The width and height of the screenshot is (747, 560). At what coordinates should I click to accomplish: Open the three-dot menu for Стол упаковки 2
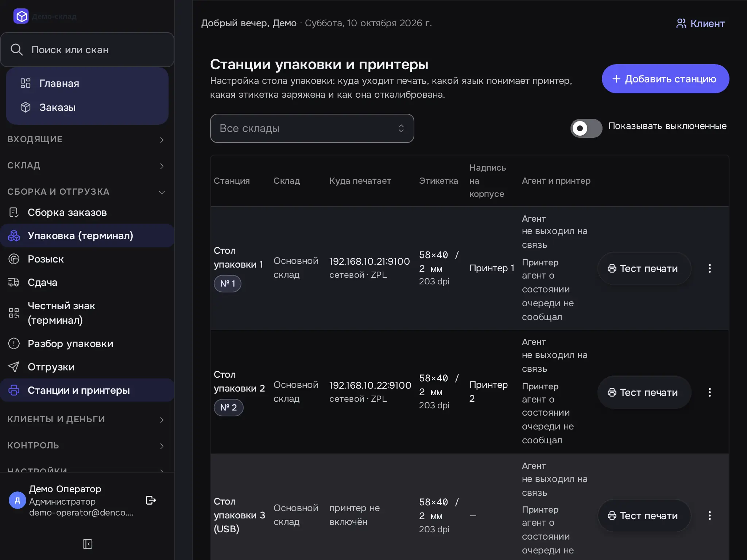(709, 392)
